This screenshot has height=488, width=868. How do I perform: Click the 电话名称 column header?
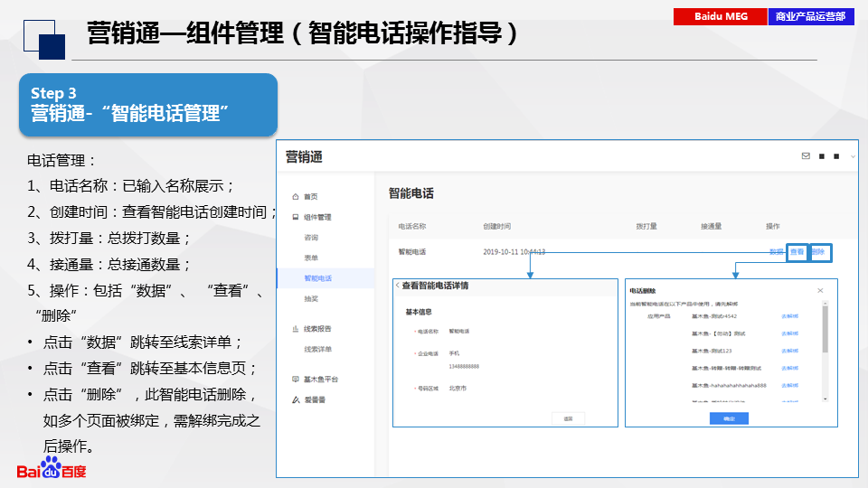click(412, 226)
